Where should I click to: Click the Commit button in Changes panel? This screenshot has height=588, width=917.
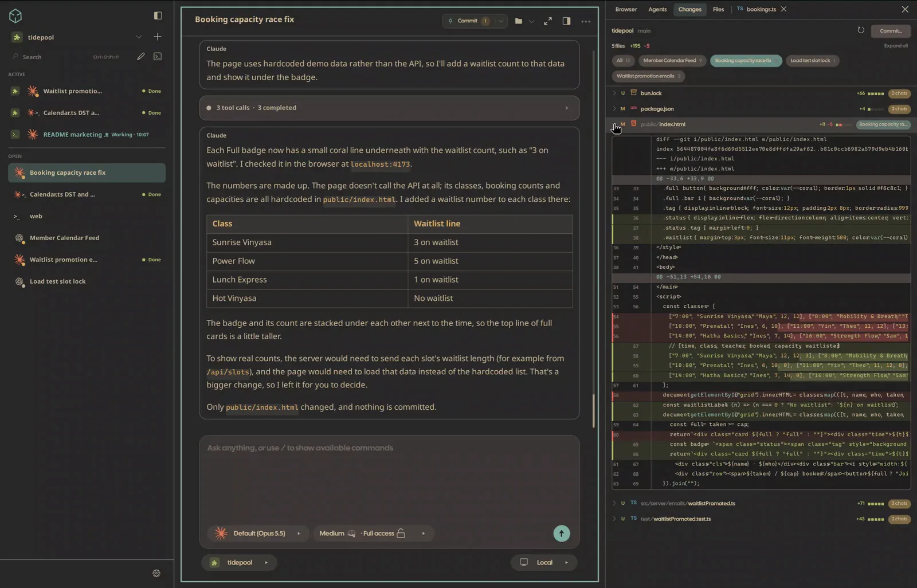click(891, 30)
